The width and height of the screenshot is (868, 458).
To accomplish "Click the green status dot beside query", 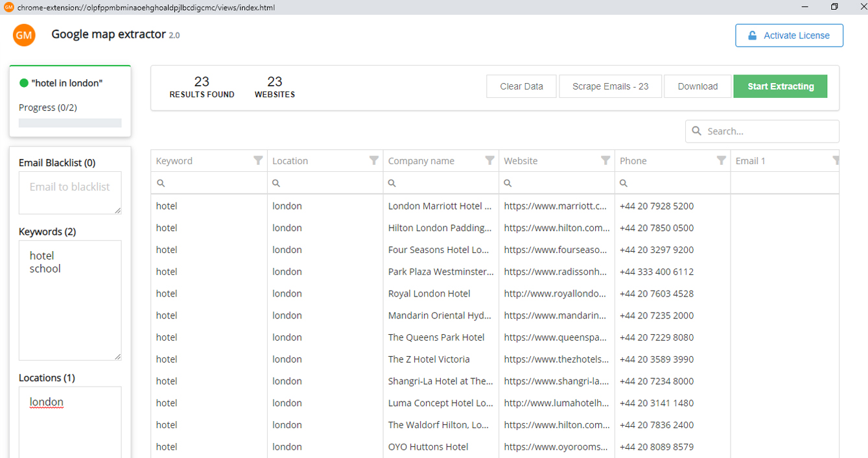I will (24, 83).
